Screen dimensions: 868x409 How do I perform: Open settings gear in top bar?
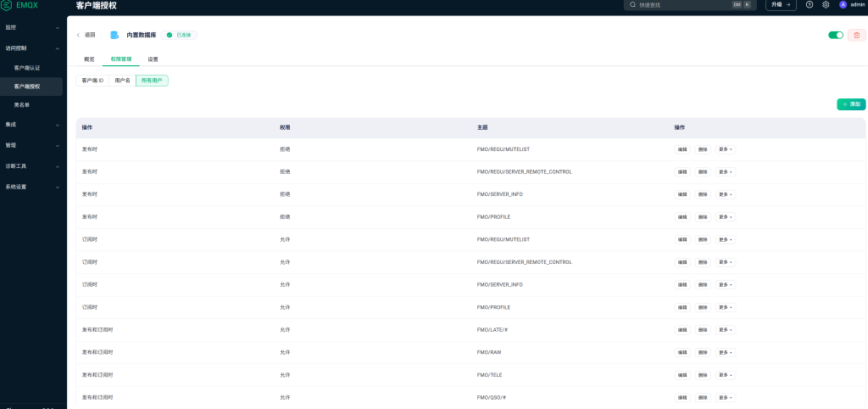(826, 5)
